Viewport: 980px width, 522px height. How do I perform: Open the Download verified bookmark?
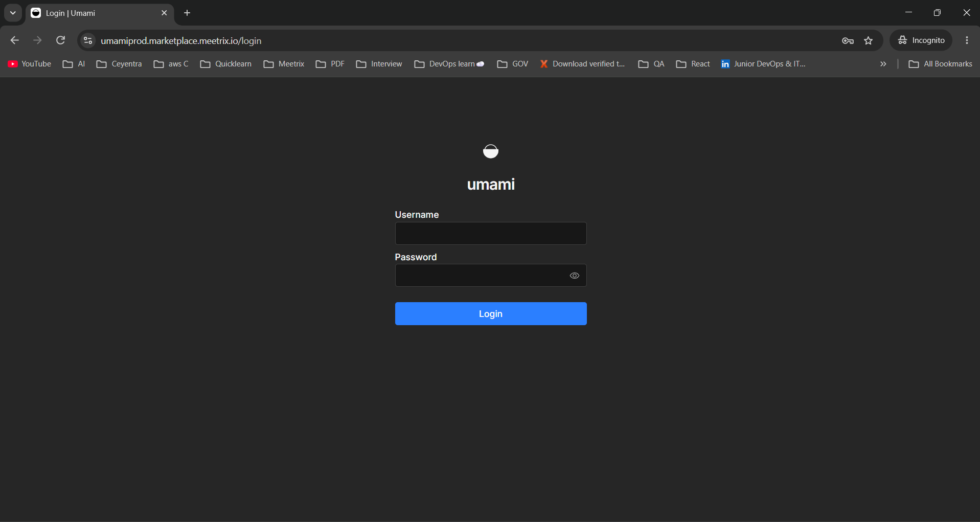(x=582, y=64)
